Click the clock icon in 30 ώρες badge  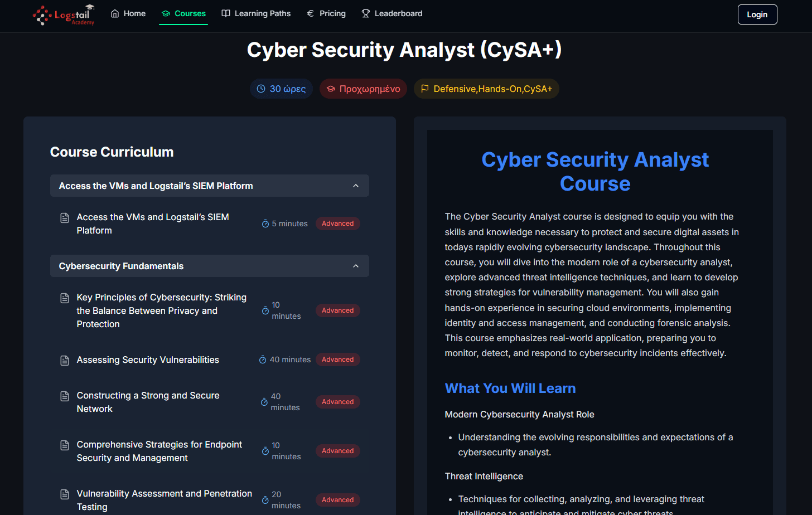coord(261,89)
